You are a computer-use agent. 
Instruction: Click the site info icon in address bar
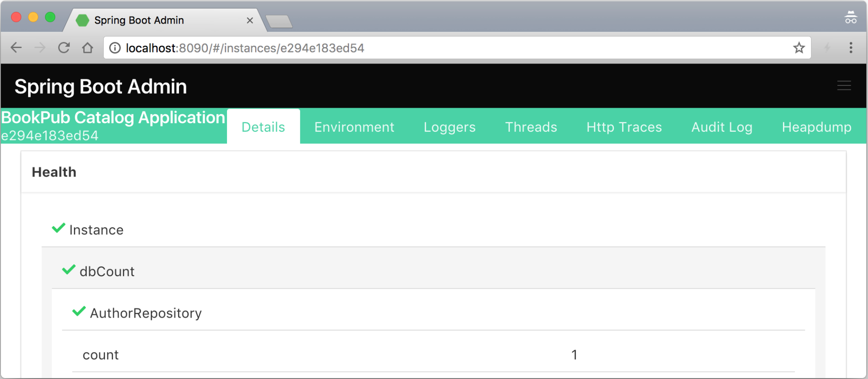pyautogui.click(x=115, y=48)
